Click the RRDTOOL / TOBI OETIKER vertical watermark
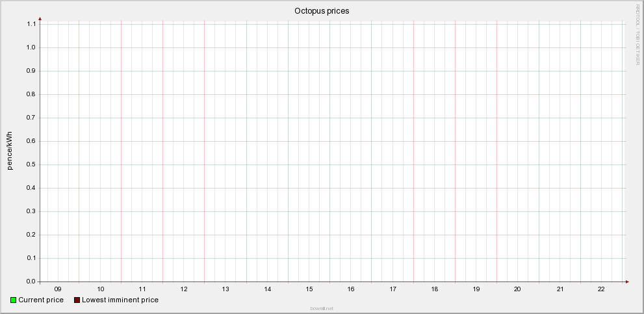 click(x=638, y=34)
